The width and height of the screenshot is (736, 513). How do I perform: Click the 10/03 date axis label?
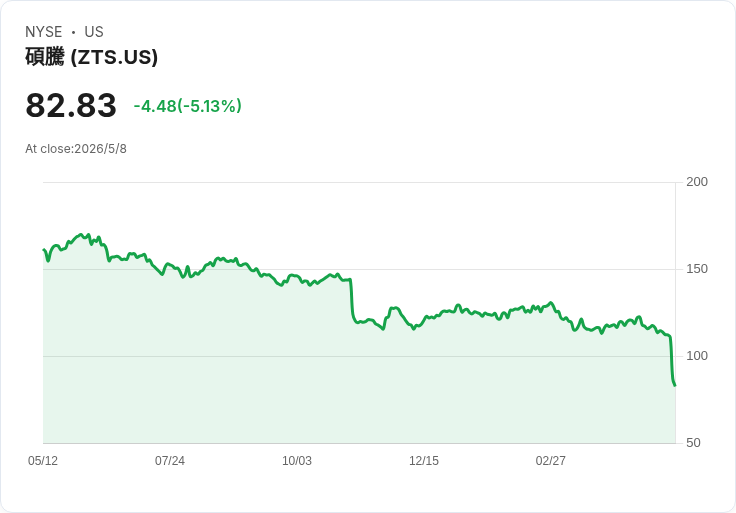[297, 461]
